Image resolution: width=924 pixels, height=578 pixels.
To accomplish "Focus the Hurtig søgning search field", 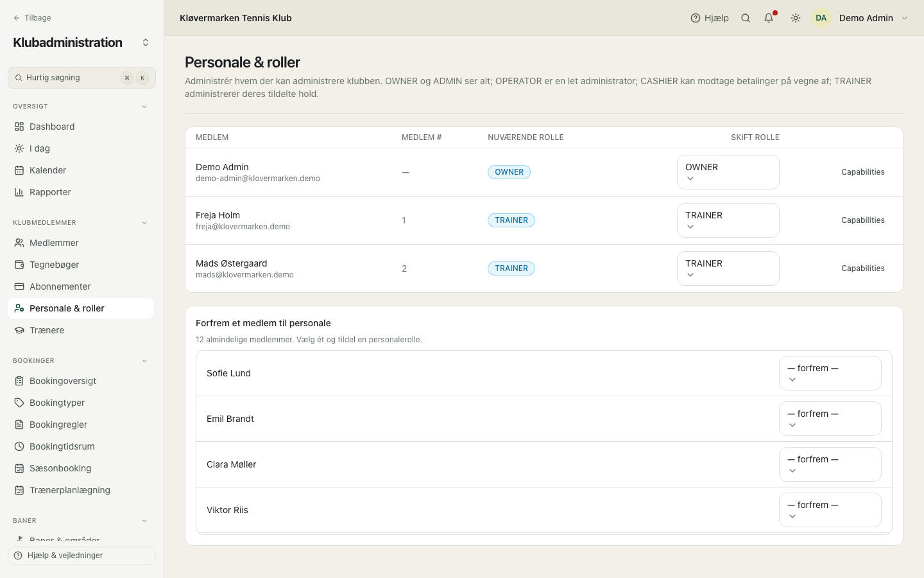I will click(x=81, y=78).
